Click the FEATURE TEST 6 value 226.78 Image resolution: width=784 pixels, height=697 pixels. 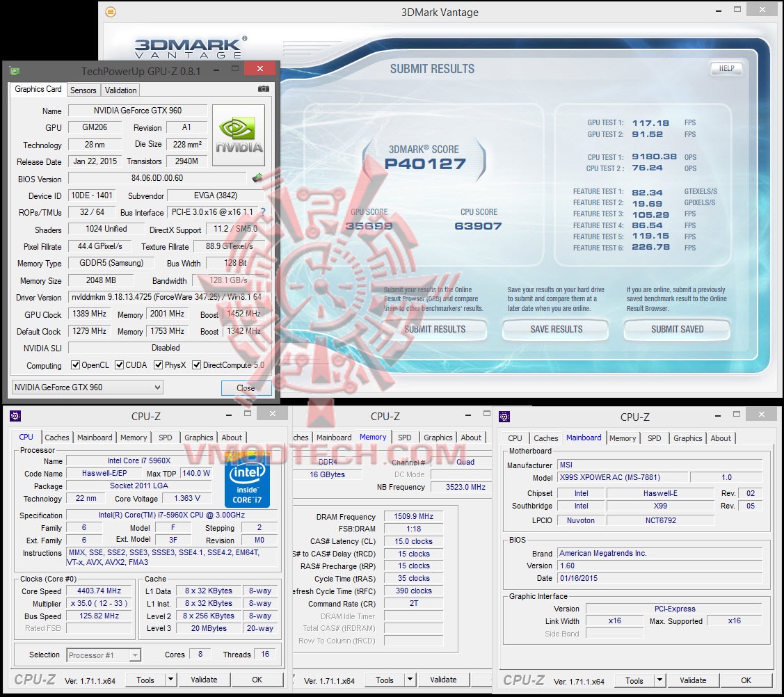[650, 247]
